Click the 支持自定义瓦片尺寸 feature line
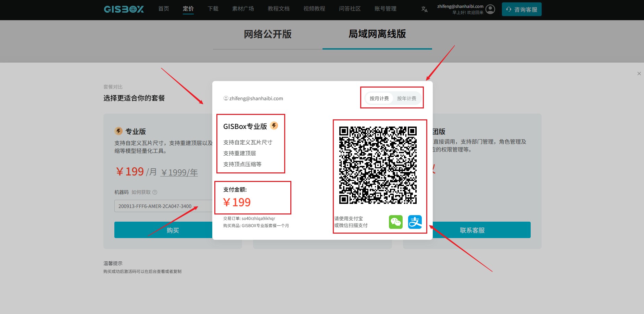 coord(248,142)
